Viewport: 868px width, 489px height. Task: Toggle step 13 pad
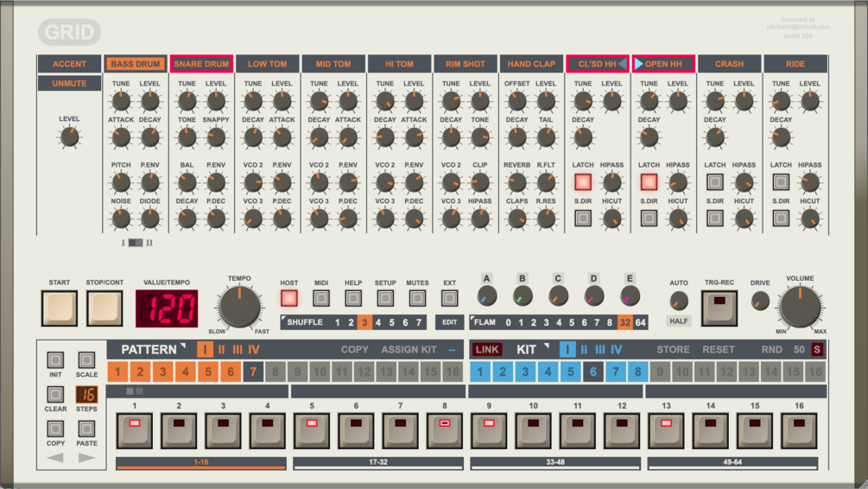pos(666,430)
